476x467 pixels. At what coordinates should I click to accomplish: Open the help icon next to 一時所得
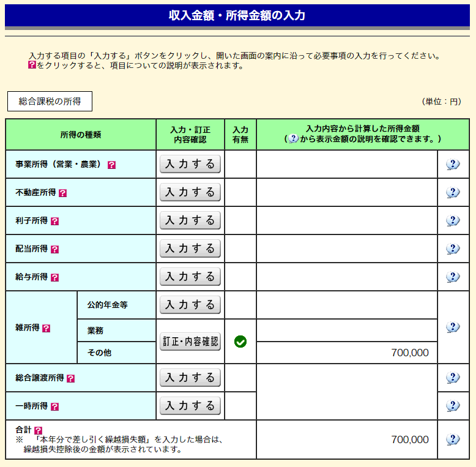point(54,406)
